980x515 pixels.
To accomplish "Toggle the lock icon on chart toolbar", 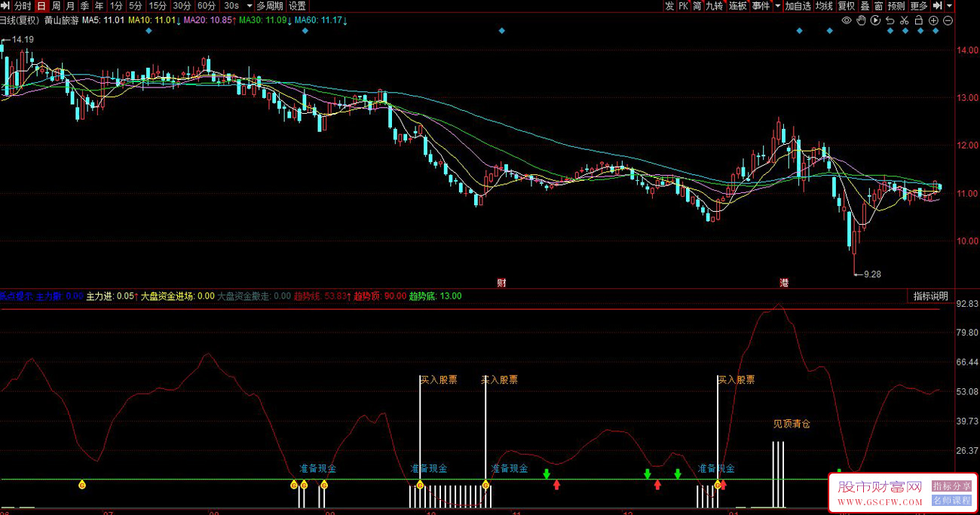I will click(x=919, y=20).
